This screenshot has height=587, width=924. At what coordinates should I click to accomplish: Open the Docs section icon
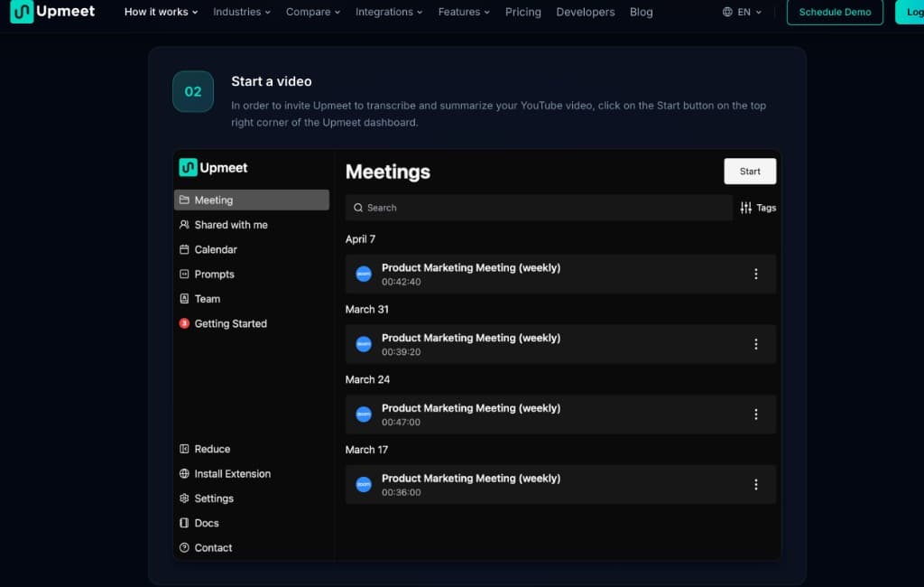click(x=183, y=523)
